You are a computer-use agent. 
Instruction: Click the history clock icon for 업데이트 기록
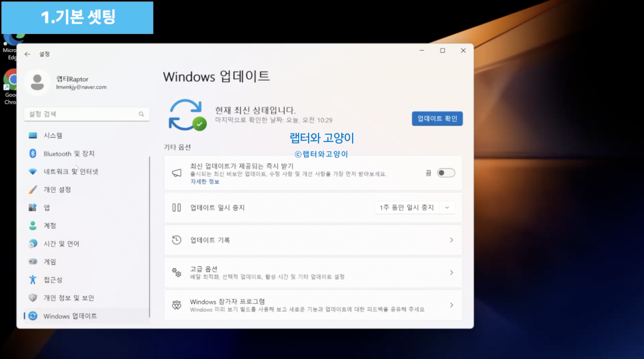(x=177, y=240)
